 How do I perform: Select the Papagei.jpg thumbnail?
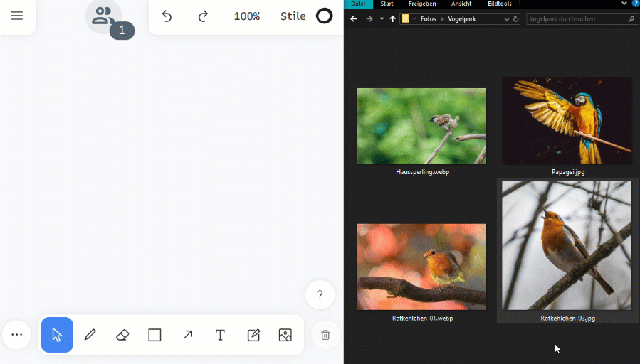[x=567, y=127]
